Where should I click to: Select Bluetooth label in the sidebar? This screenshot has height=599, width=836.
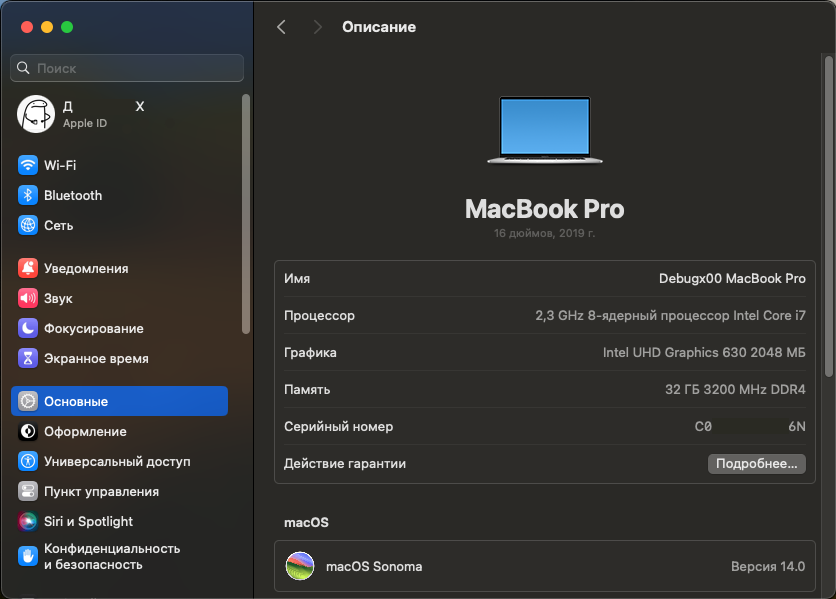[73, 195]
